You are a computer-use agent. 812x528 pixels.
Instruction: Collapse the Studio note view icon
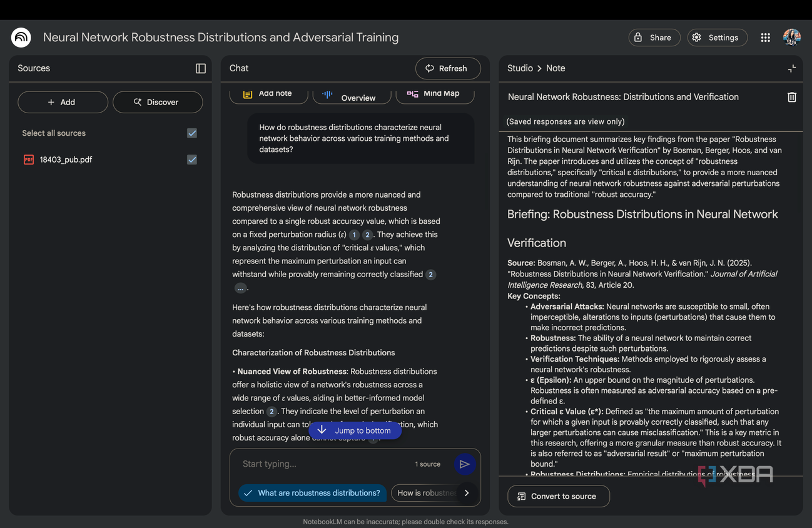coord(791,68)
